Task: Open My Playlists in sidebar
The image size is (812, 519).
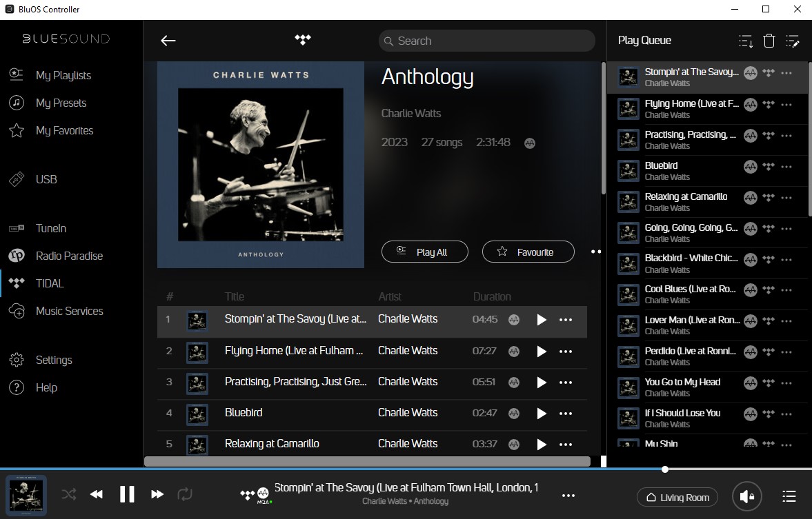Action: [x=63, y=75]
